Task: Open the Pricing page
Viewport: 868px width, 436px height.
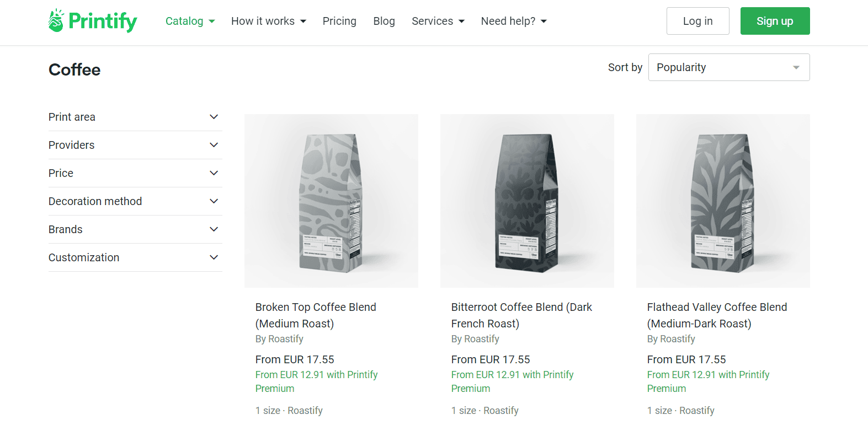Action: coord(339,21)
